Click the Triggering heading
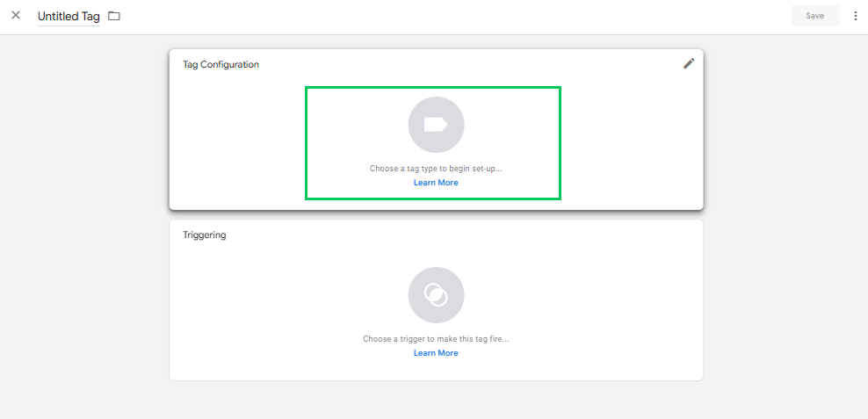 [205, 235]
